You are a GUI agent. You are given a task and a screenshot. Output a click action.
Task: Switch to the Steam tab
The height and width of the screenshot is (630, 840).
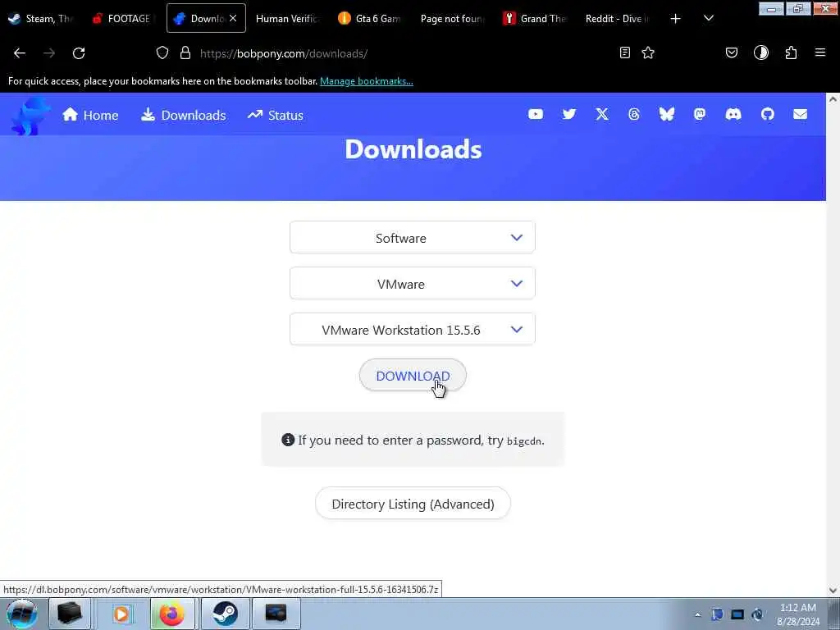[x=42, y=18]
